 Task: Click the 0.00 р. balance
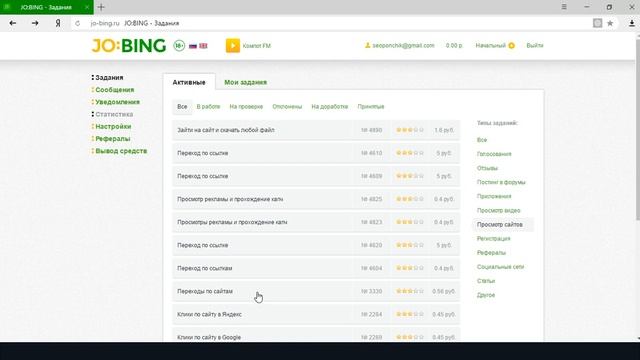(454, 45)
